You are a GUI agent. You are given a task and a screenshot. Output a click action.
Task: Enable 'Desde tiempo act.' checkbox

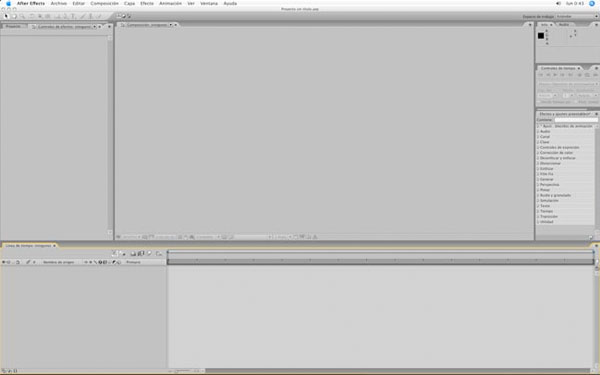click(539, 102)
